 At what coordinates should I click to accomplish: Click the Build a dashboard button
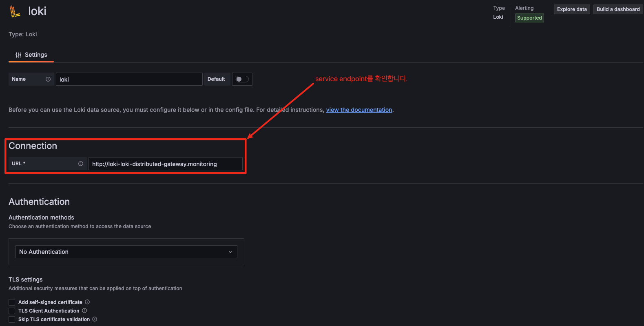pyautogui.click(x=618, y=9)
